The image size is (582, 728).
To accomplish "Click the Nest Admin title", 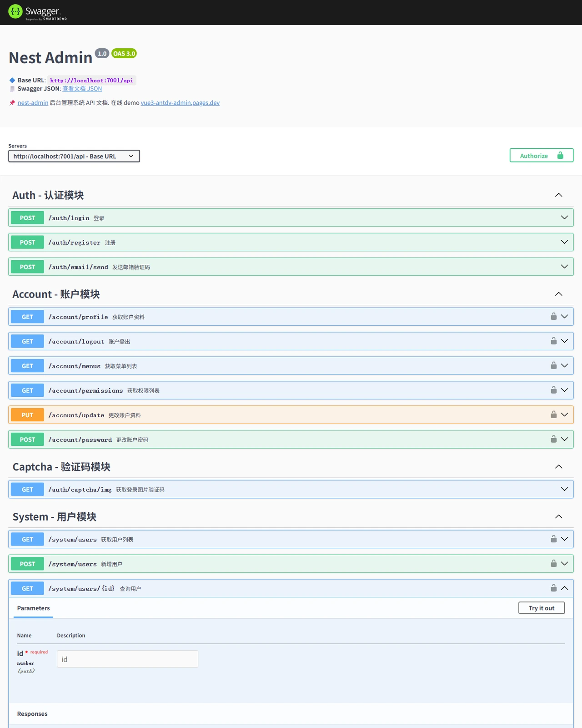I will coord(50,58).
